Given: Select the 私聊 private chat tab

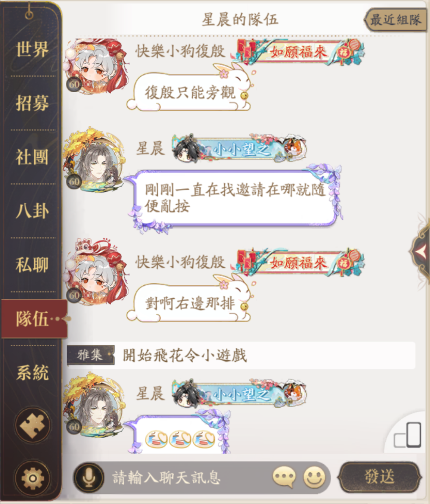Looking at the screenshot, I should click(32, 265).
